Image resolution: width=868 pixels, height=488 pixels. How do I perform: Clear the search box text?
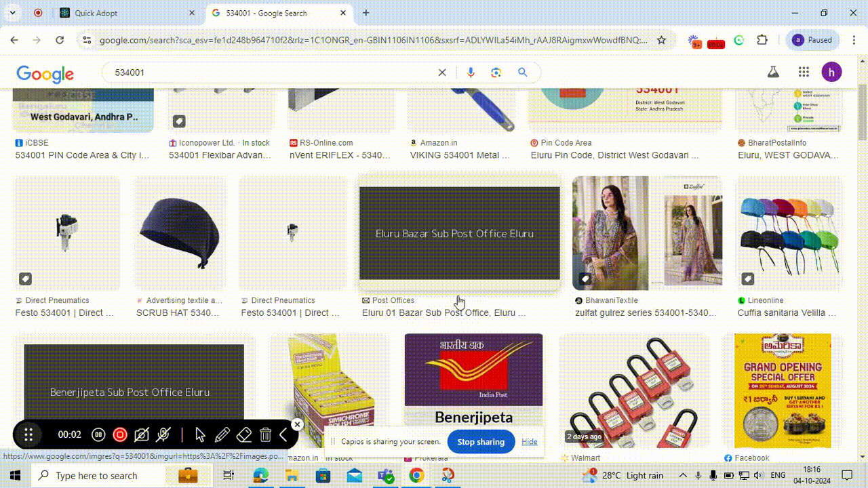pyautogui.click(x=442, y=73)
